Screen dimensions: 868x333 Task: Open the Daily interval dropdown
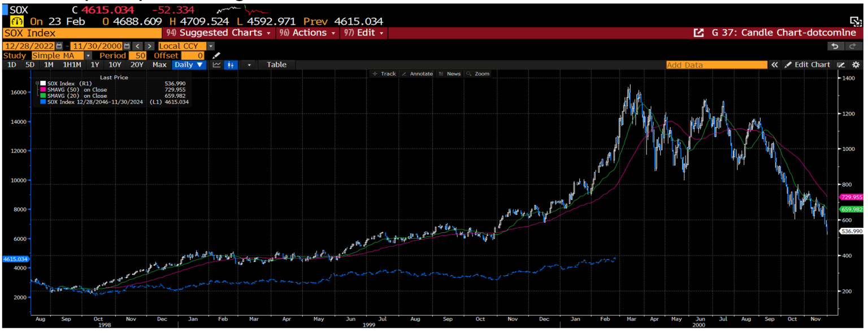(x=189, y=64)
